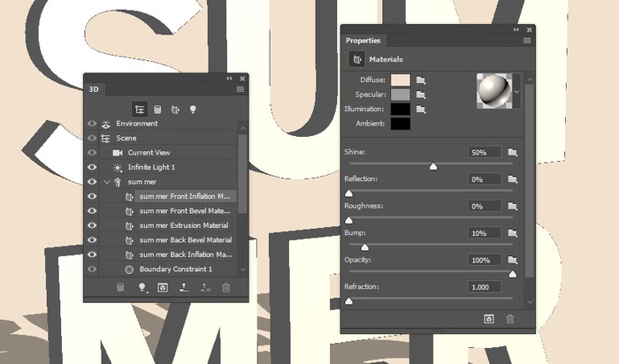The image size is (619, 364).
Task: Click Materials icon in Properties header
Action: pyautogui.click(x=357, y=59)
